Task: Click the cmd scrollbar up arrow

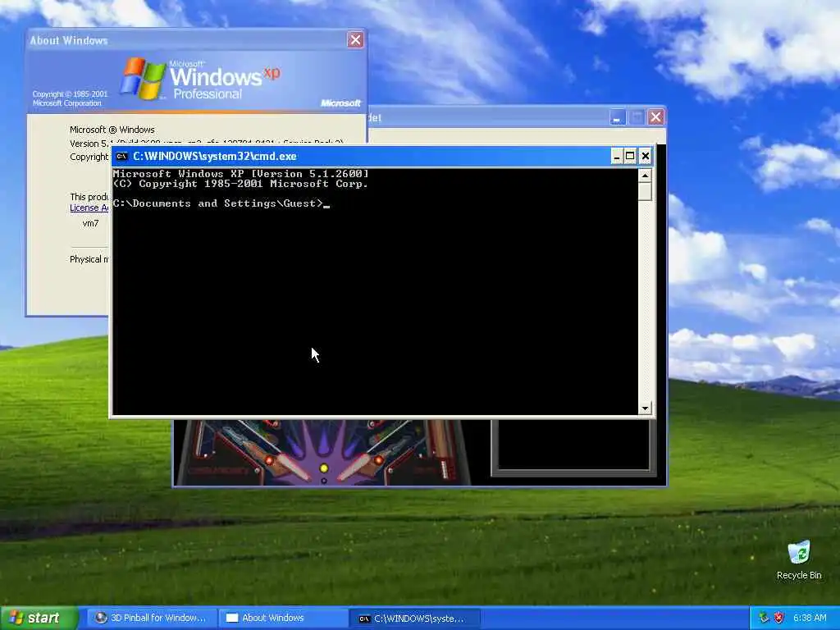Action: point(645,176)
